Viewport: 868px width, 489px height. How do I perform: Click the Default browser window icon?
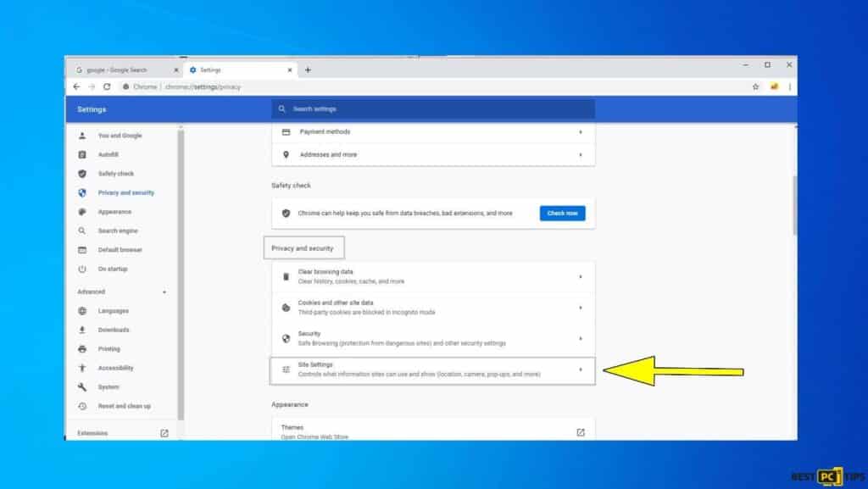coord(82,250)
